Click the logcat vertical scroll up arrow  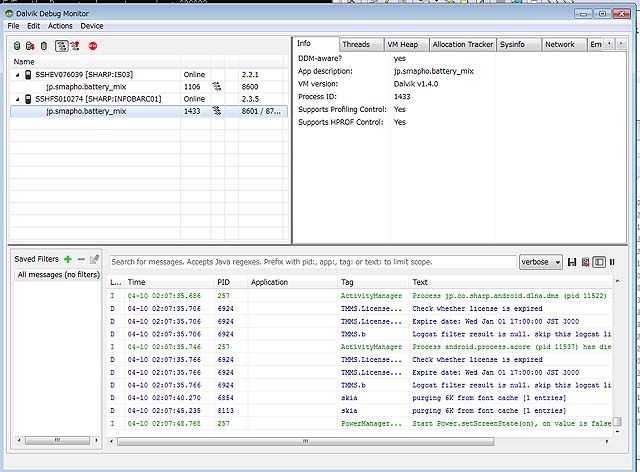coord(618,281)
